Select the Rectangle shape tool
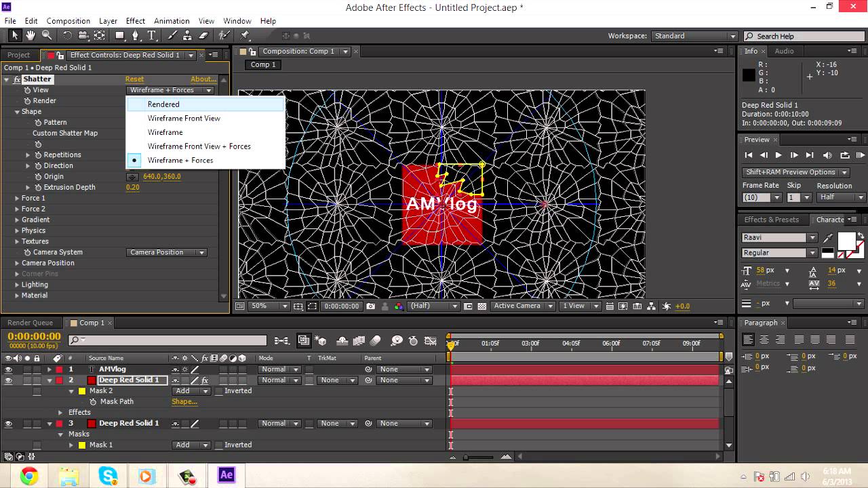Image resolution: width=868 pixels, height=488 pixels. tap(120, 36)
